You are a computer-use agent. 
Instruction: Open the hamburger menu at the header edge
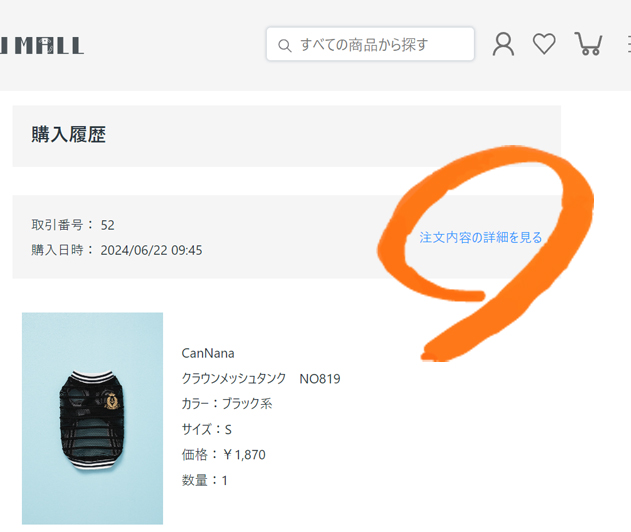(629, 44)
